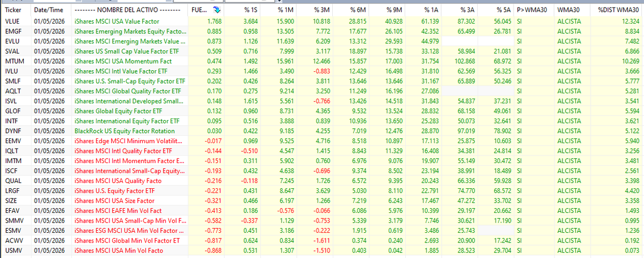Sort by the Ticker column header
Screen dimensions: 644x258
pos(16,10)
